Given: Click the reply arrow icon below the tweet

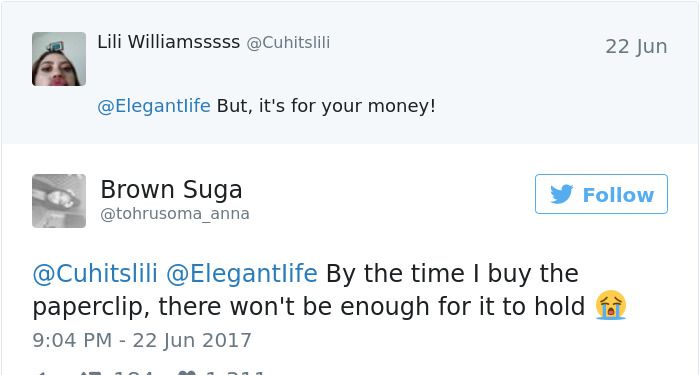Looking at the screenshot, I should 40,373.
